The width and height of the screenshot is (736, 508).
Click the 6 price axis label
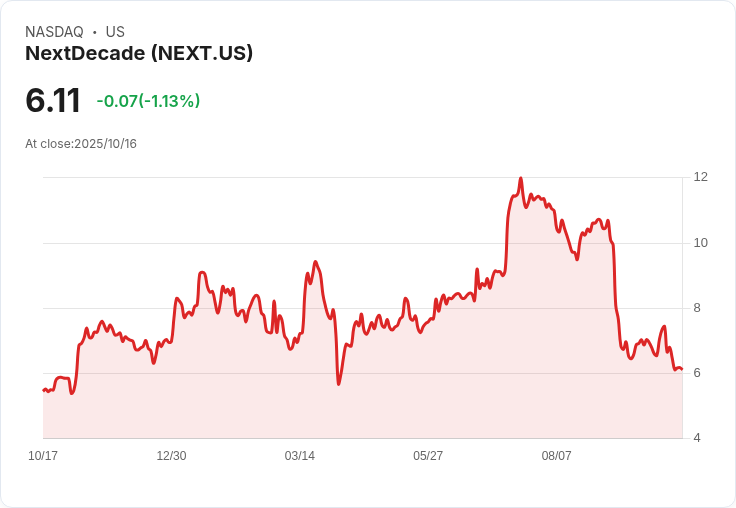click(697, 373)
